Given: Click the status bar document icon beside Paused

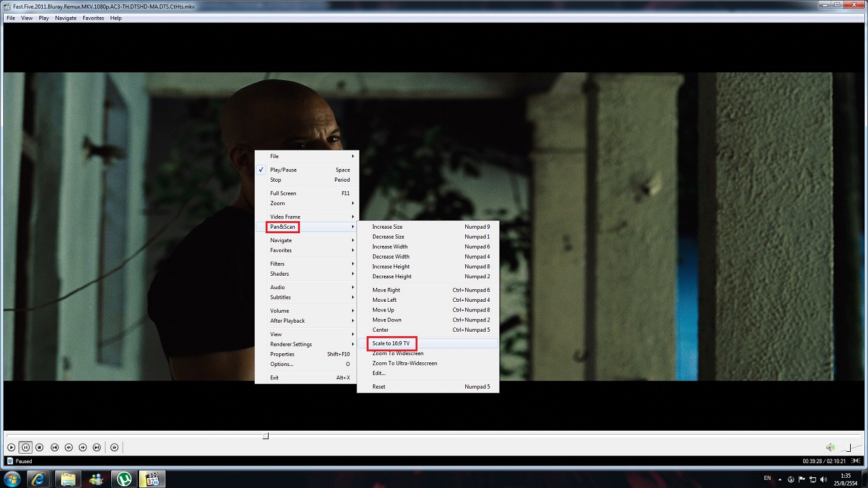Looking at the screenshot, I should pos(10,461).
